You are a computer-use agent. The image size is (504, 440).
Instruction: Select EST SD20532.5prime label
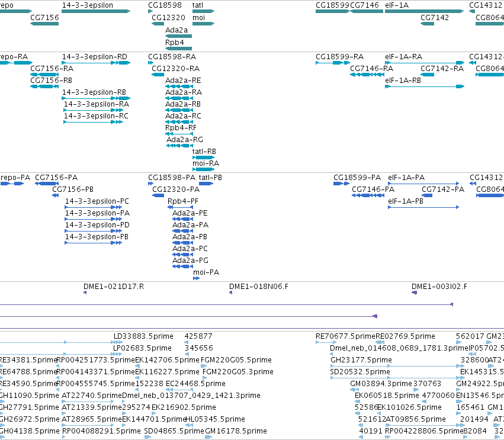tap(360, 372)
